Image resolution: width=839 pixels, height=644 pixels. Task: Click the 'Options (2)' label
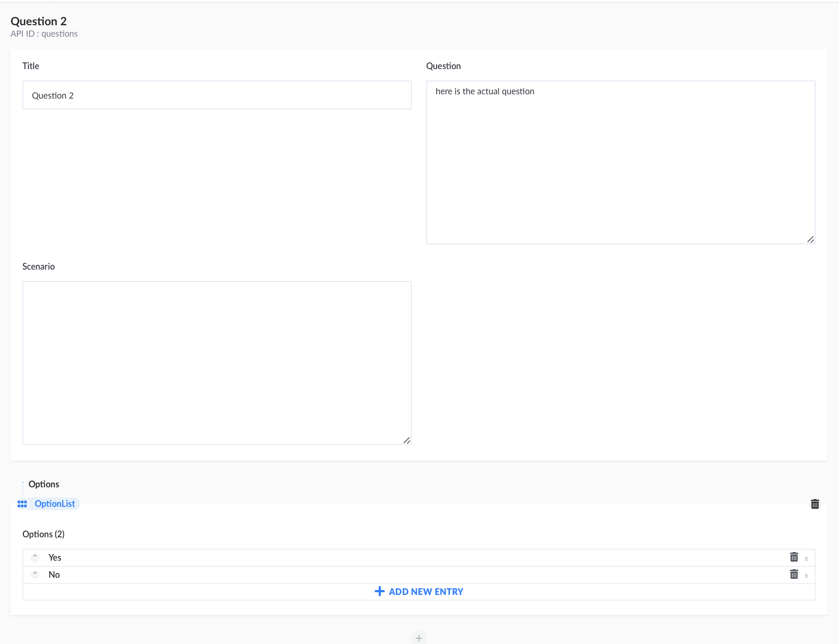point(43,534)
